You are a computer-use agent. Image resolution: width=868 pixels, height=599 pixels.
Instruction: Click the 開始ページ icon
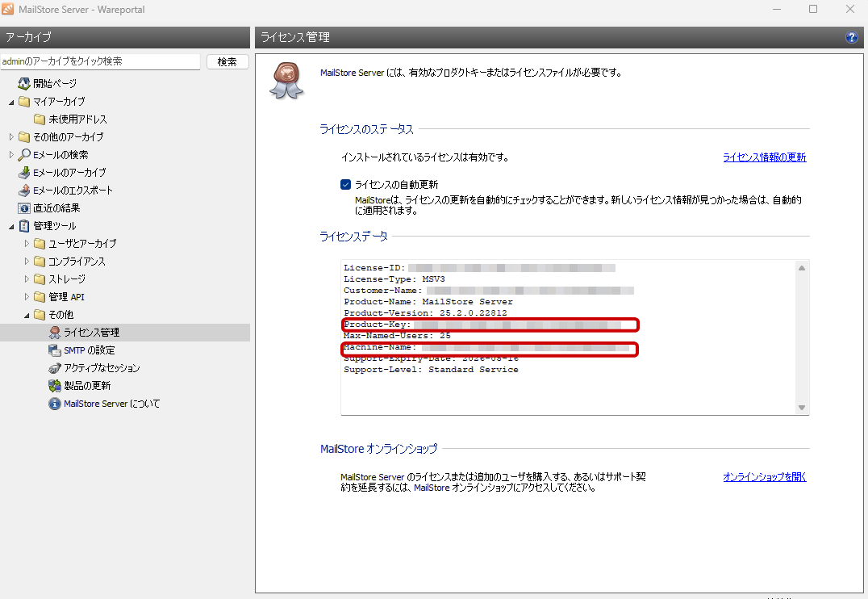[24, 84]
